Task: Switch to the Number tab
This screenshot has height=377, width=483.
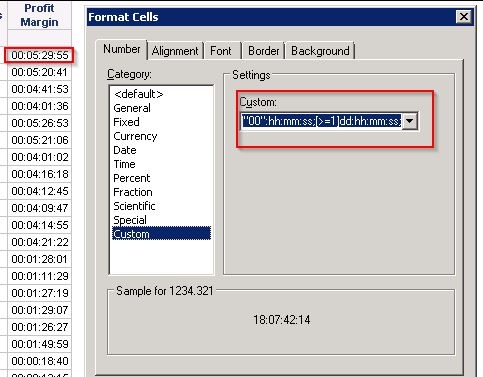Action: (122, 49)
